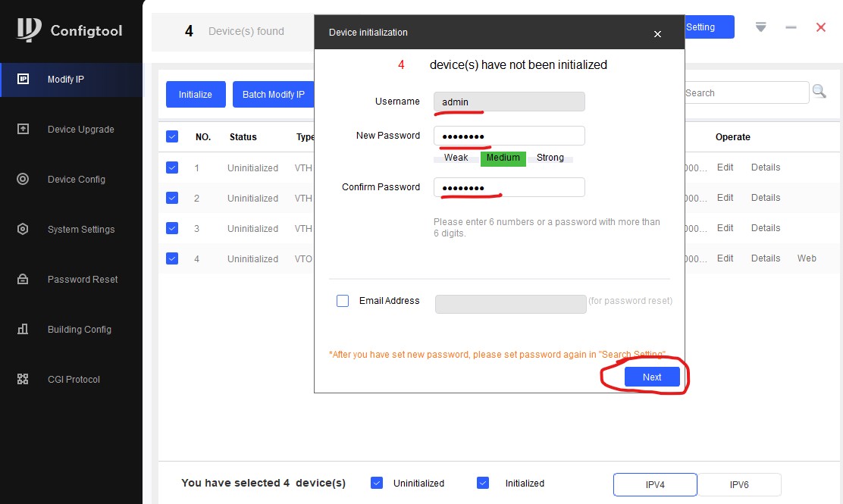Switch to the IPV6 tab
Viewport: 843px width, 504px height.
pos(739,484)
